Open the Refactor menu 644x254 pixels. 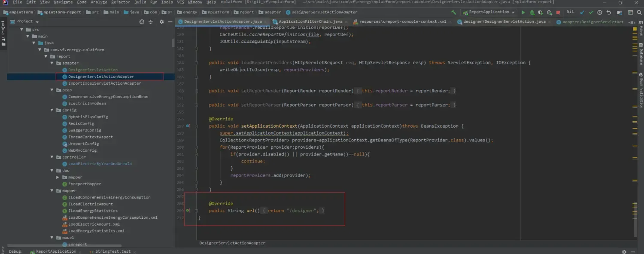click(120, 2)
